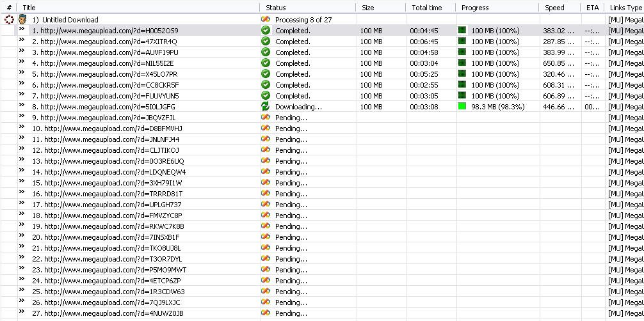Click the 650.85 speed cell

pyautogui.click(x=559, y=63)
